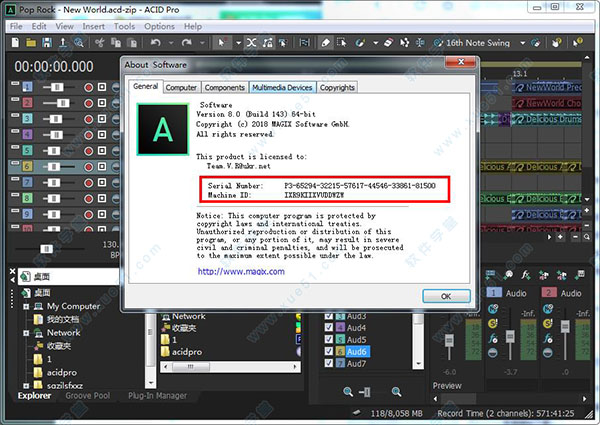Arm record on track 1
The image size is (600, 425).
(x=88, y=88)
